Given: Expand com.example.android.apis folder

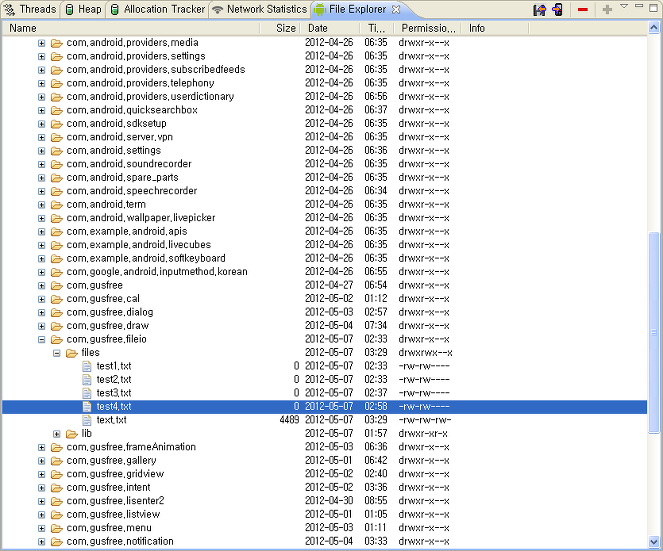Looking at the screenshot, I should [41, 232].
